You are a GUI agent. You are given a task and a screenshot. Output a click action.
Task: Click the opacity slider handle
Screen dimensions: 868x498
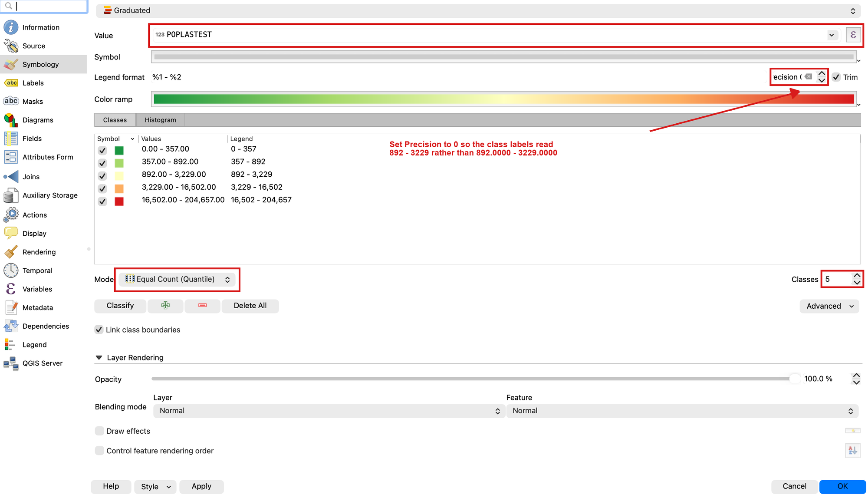pyautogui.click(x=795, y=379)
